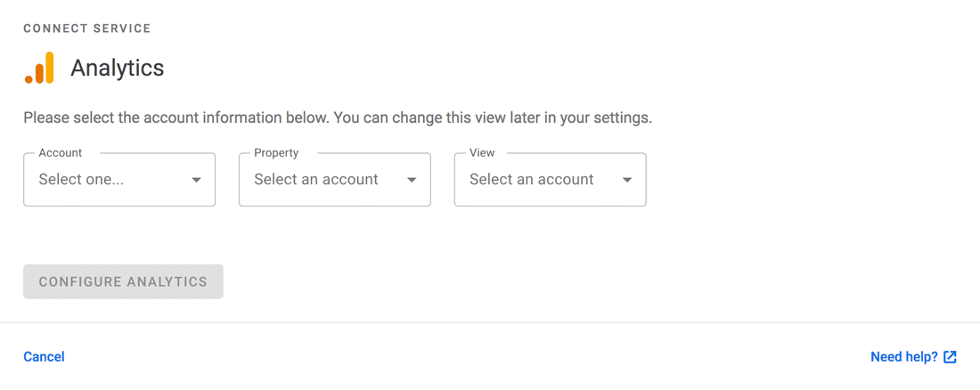
Task: Click the Configure Analytics button
Action: click(123, 282)
